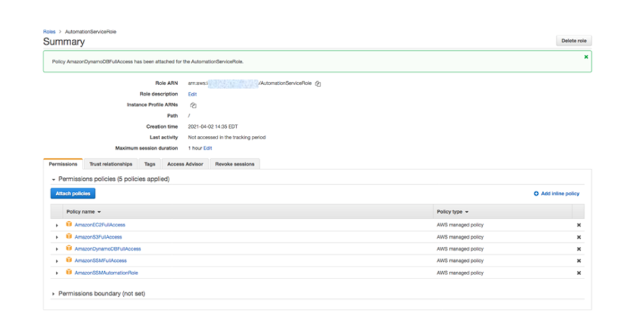This screenshot has width=644, height=324.
Task: Switch to the Trust relationships tab
Action: click(x=111, y=164)
